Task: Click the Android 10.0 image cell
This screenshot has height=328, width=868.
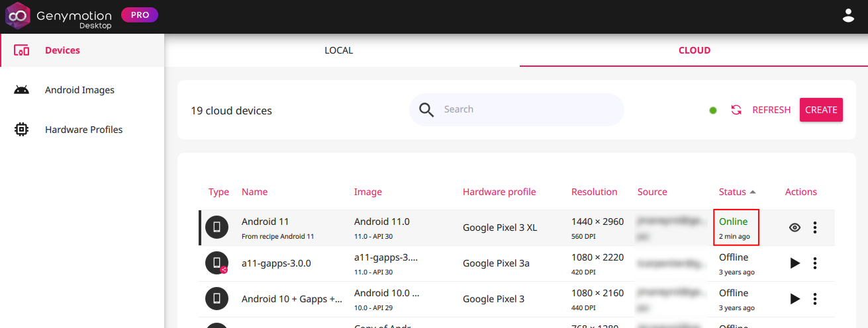Action: point(387,293)
